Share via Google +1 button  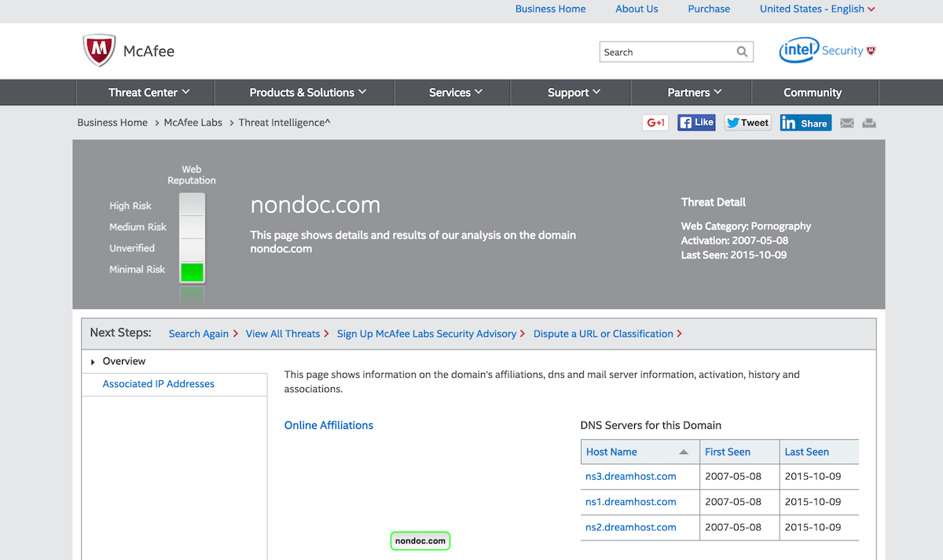655,123
